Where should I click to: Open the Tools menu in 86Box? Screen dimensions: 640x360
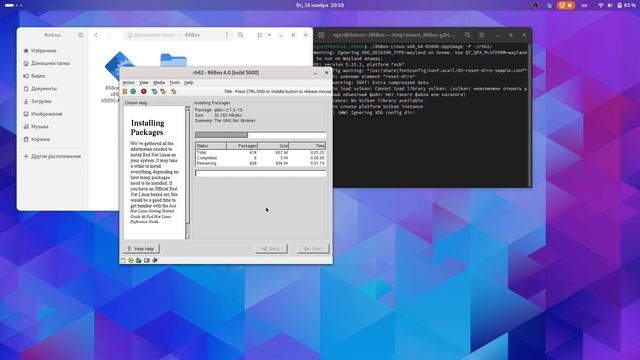coord(174,82)
